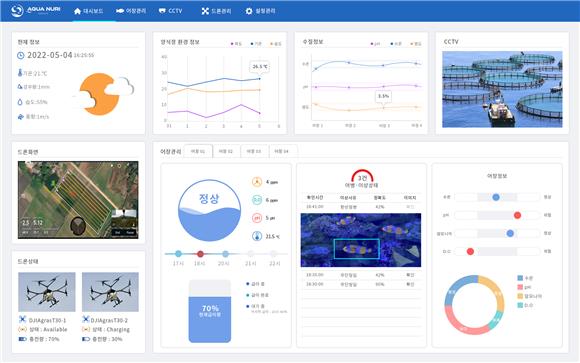
Task: Open the DJIAgrasT30-2 drone thumbnail
Action: (110, 292)
